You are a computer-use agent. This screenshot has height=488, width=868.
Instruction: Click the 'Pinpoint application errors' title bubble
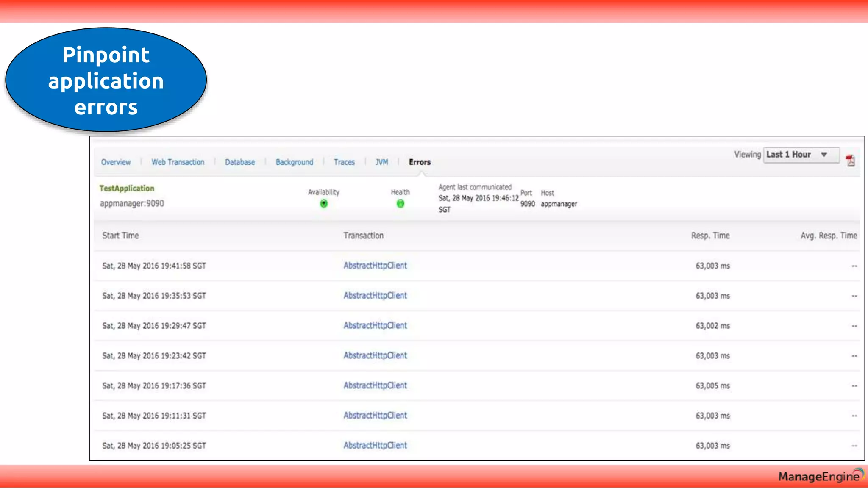click(x=106, y=80)
